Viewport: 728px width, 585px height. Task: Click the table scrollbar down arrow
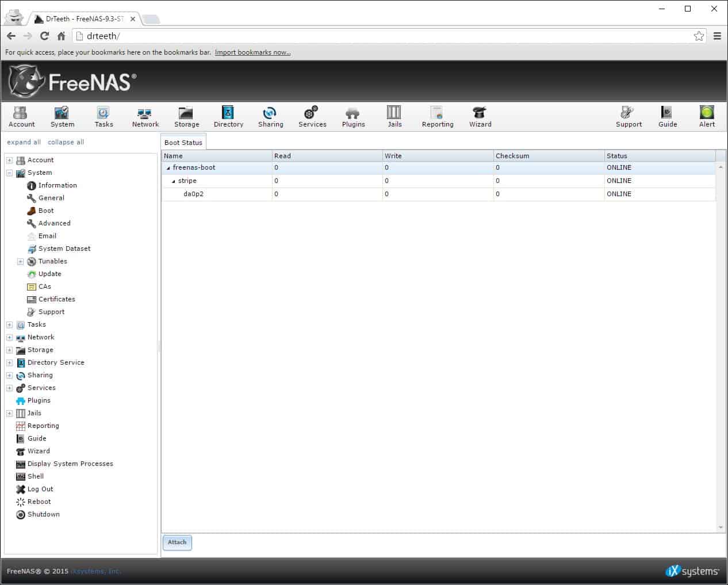[721, 527]
